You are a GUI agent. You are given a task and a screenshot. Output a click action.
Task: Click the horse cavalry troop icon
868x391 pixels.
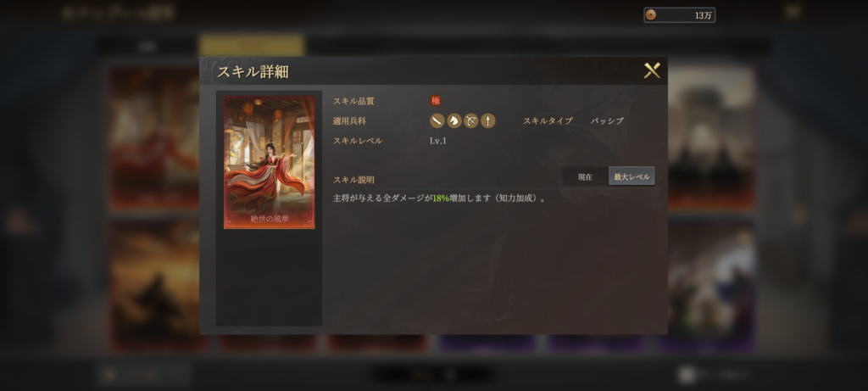[454, 120]
